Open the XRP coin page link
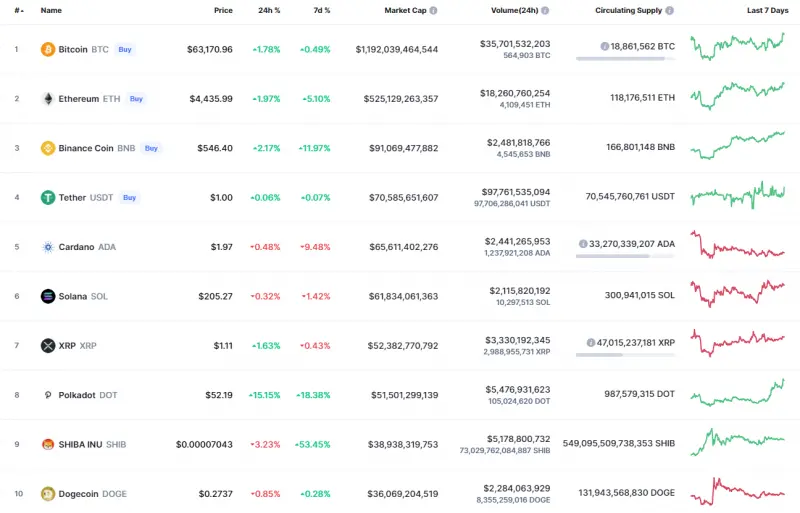This screenshot has height=513, width=800. pos(68,346)
